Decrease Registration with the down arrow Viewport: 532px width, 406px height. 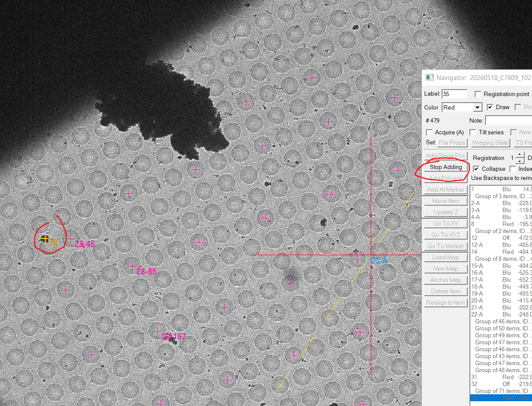(520, 161)
